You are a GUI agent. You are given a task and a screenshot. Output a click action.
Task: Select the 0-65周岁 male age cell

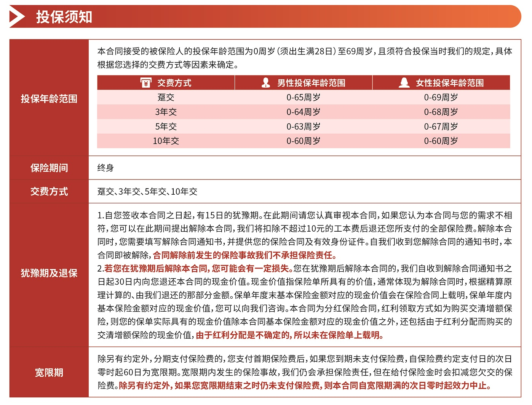click(x=303, y=98)
